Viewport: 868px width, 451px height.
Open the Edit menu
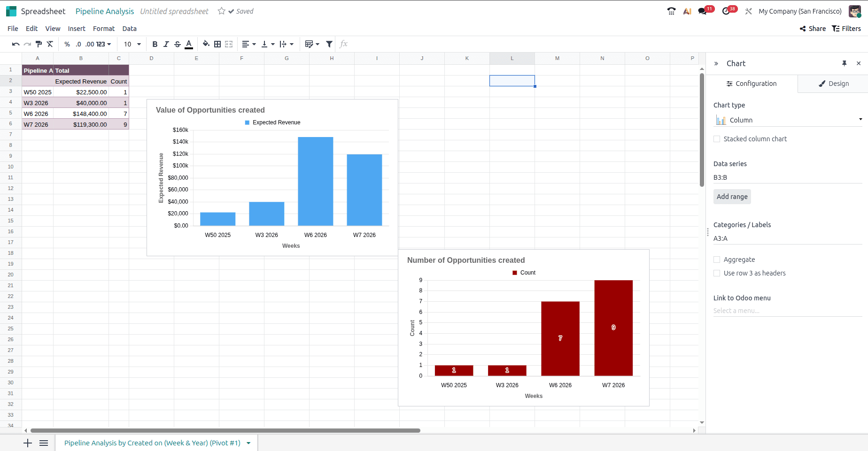click(x=31, y=29)
